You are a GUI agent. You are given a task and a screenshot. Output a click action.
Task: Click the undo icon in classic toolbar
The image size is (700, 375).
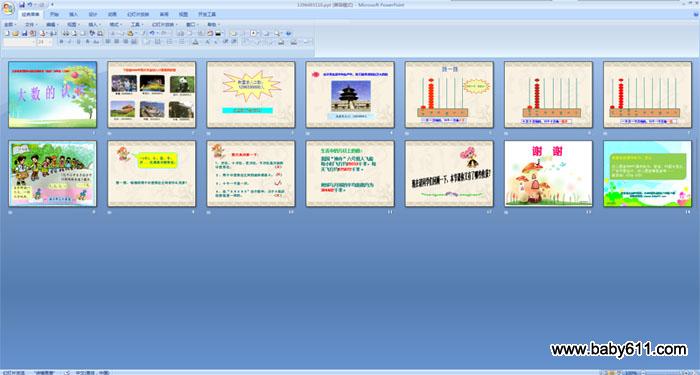pos(152,33)
